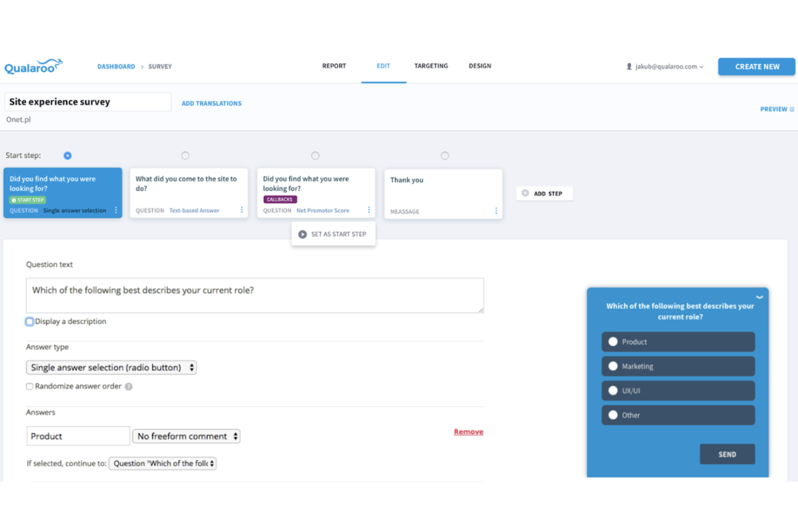Open the No freeform comment dropdown
Image resolution: width=798 pixels, height=532 pixels.
point(186,436)
